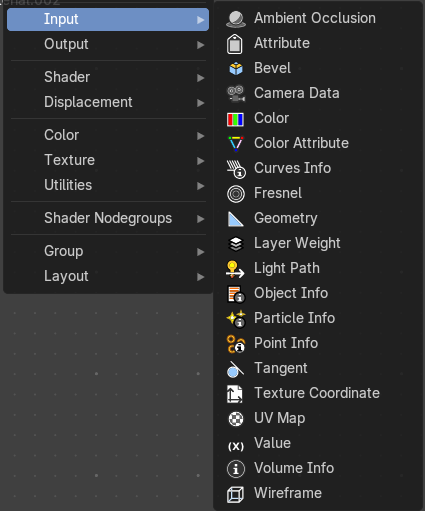Click the Value (x) icon
The image size is (425, 511).
click(236, 446)
